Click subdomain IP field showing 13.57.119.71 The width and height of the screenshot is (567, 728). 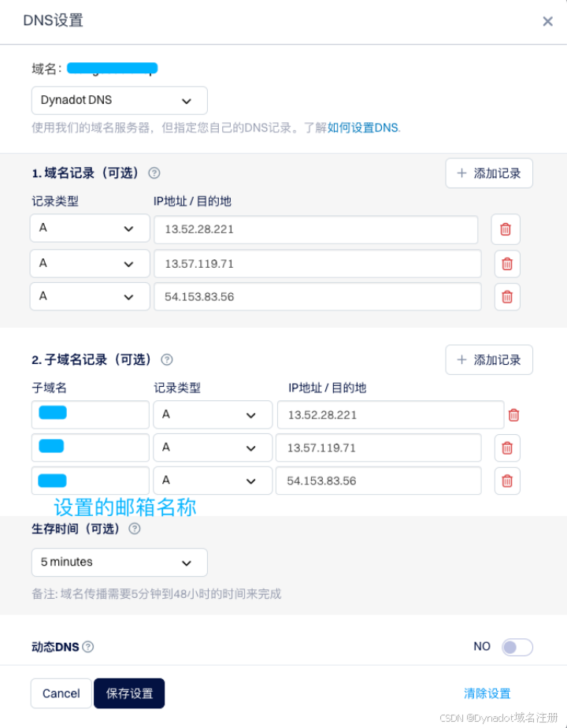pos(378,448)
